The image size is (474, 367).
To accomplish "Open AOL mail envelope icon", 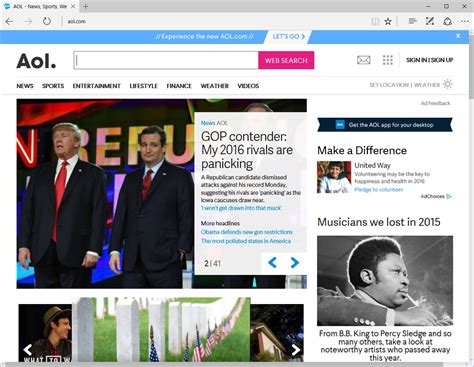I will point(364,60).
